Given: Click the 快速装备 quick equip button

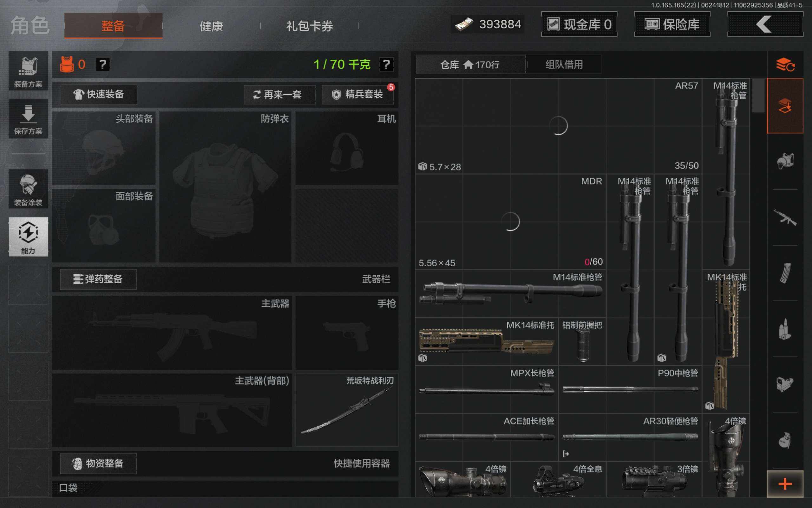Looking at the screenshot, I should (x=99, y=94).
